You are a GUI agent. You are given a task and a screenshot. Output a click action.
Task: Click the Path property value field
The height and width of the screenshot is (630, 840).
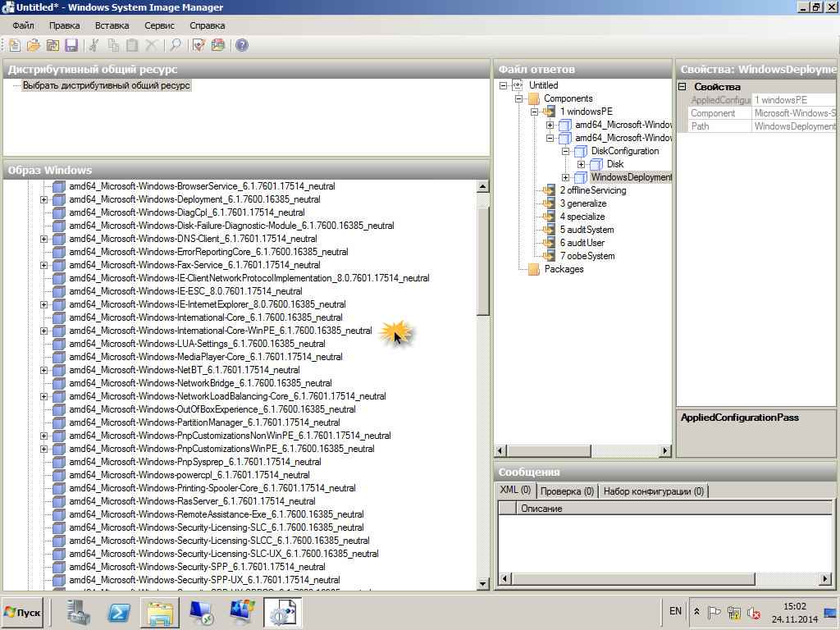pos(793,126)
